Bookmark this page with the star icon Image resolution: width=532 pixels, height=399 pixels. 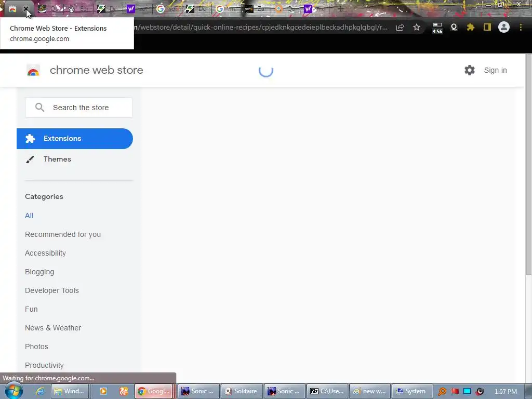(417, 27)
